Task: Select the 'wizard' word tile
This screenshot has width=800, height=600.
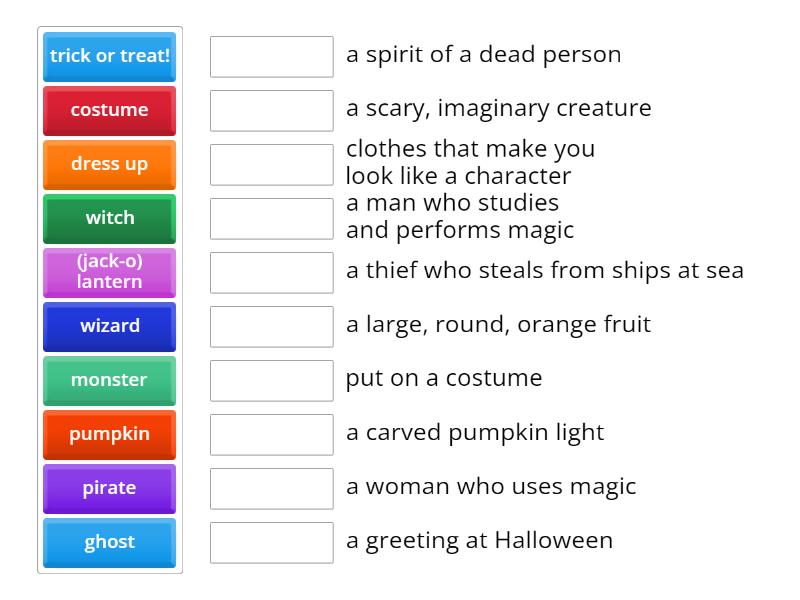Action: coord(109,326)
